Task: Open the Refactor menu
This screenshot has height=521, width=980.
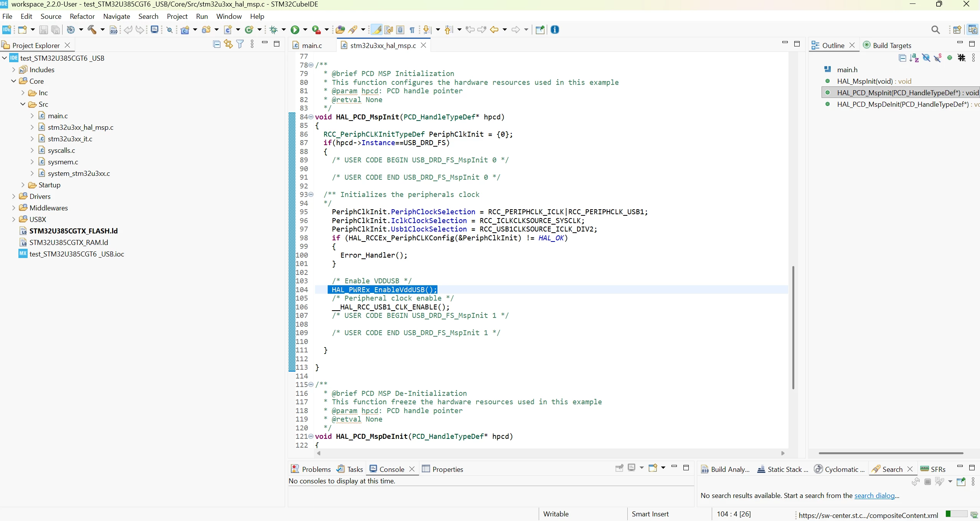Action: click(x=82, y=17)
